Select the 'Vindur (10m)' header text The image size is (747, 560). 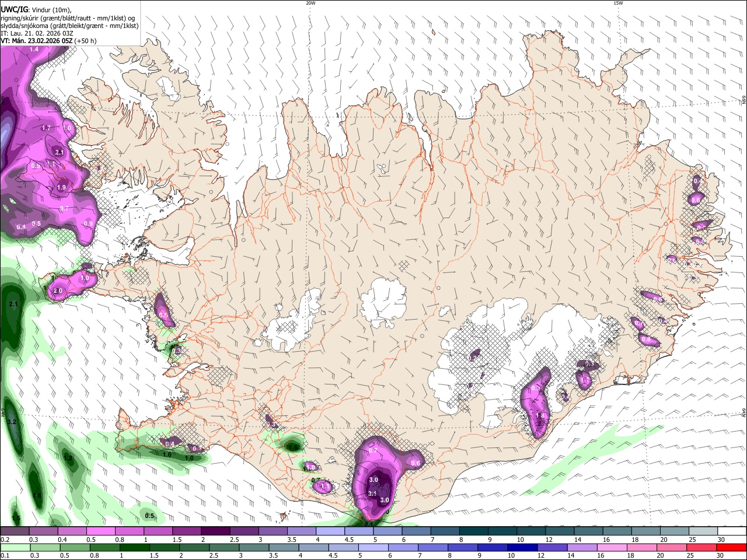(51, 10)
